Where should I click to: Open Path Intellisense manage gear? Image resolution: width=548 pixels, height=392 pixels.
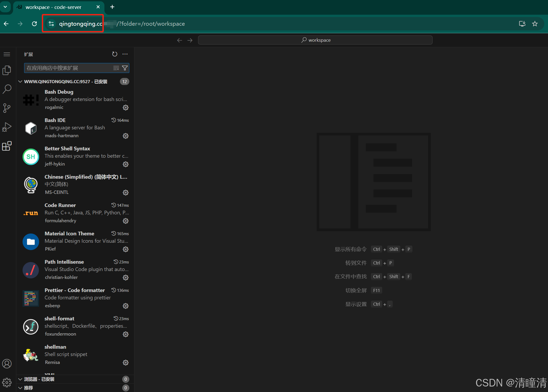pyautogui.click(x=126, y=278)
